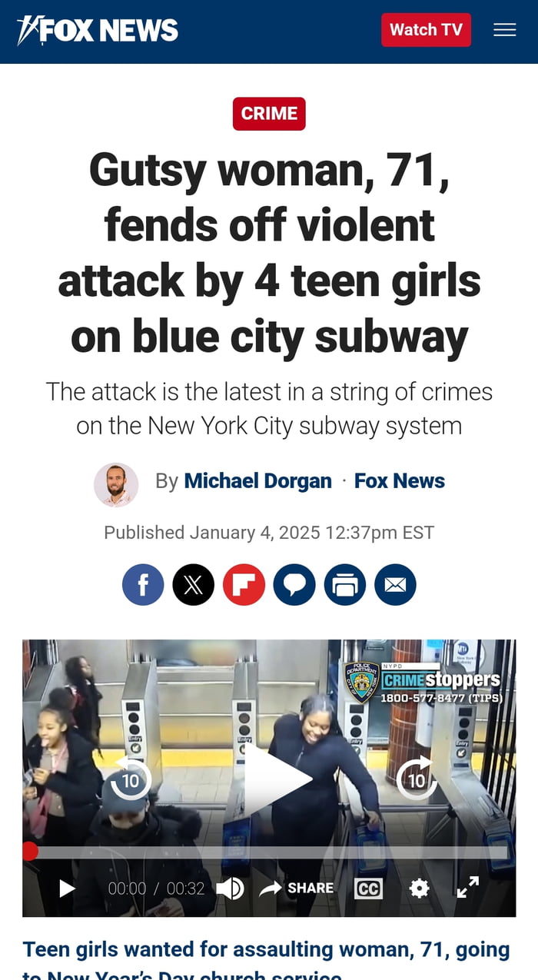
Task: Email the article
Action: 395,585
